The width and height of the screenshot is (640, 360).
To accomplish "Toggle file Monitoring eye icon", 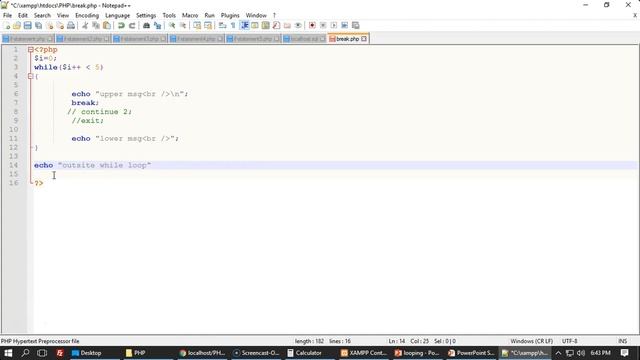I will pyautogui.click(x=298, y=25).
